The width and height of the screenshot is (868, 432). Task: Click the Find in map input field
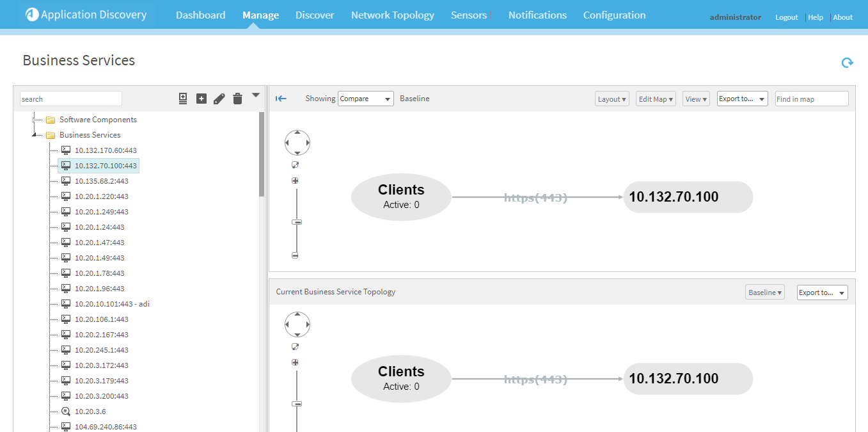pos(811,99)
